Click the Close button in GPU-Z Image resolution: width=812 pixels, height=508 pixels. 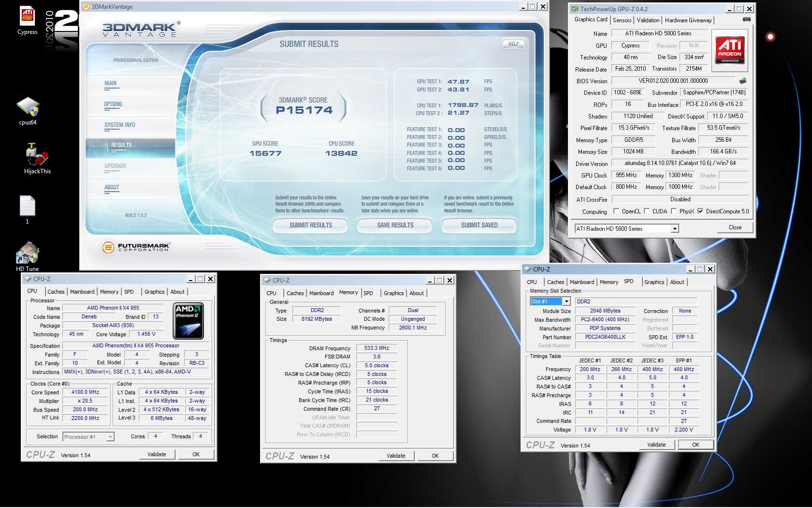[x=735, y=227]
